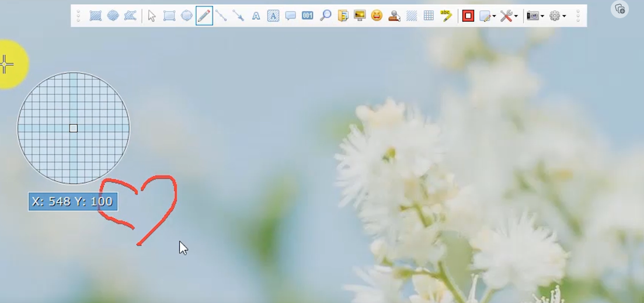Toggle the grid overlay tool
644x303 pixels.
pos(429,16)
